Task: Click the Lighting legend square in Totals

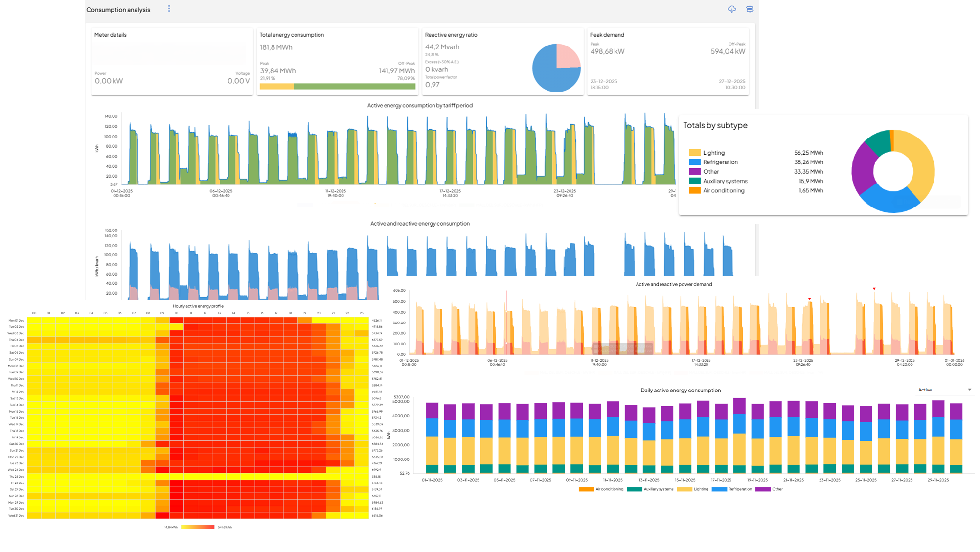Action: tap(694, 153)
